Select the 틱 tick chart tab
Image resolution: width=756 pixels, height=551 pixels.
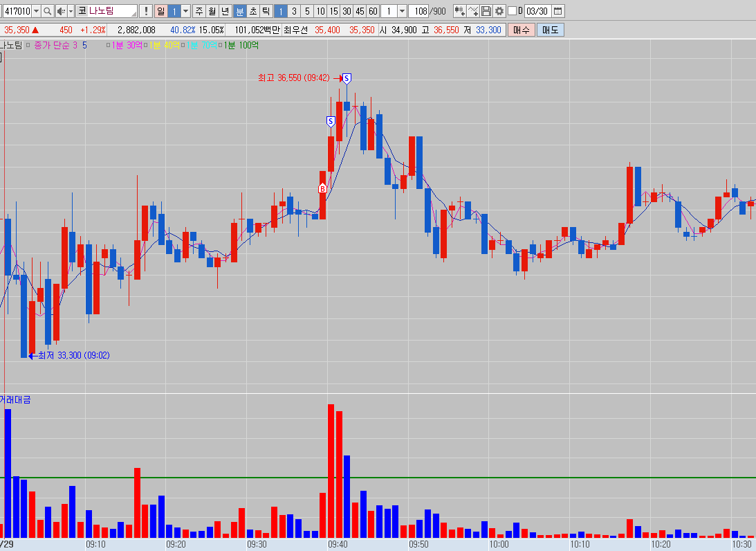point(266,11)
